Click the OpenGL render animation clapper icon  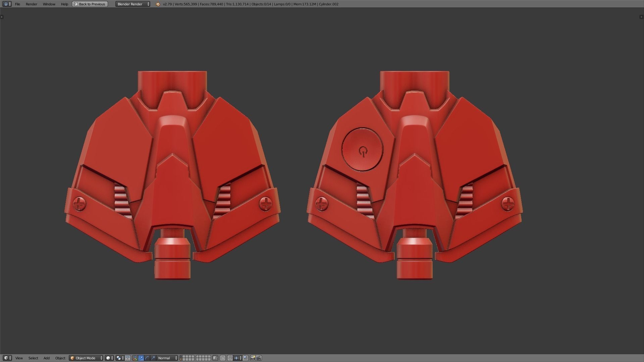(x=259, y=358)
